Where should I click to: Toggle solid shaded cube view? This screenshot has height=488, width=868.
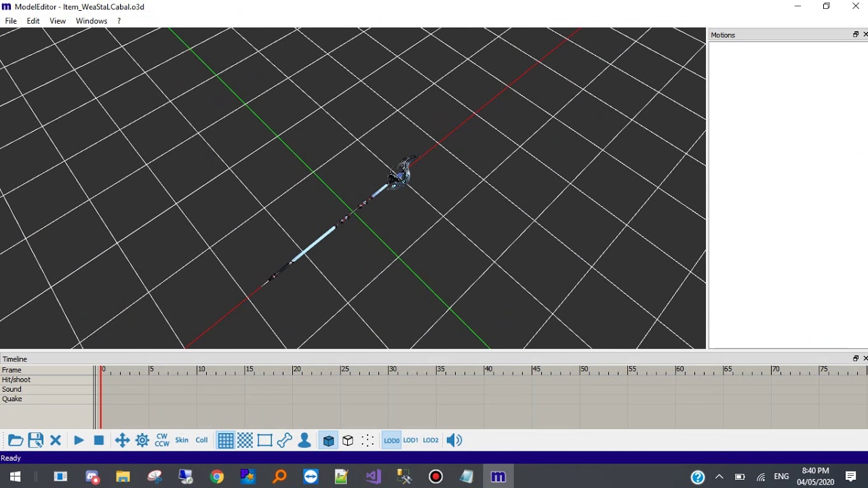pyautogui.click(x=328, y=441)
